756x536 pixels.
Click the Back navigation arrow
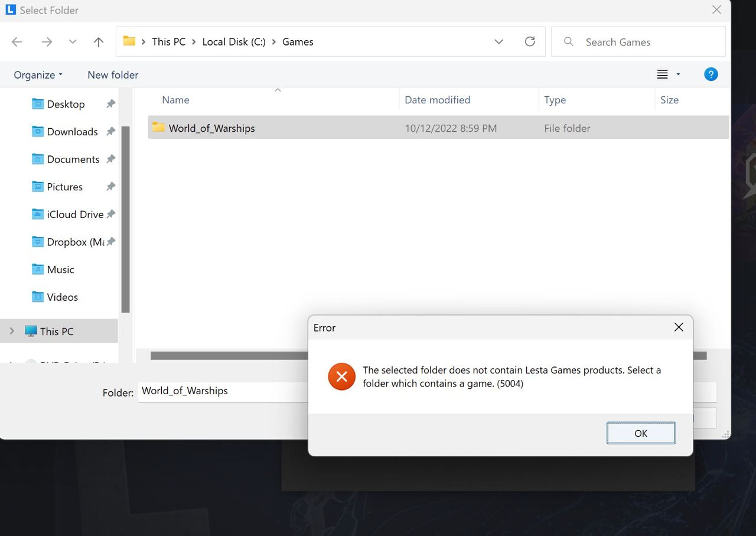(17, 42)
